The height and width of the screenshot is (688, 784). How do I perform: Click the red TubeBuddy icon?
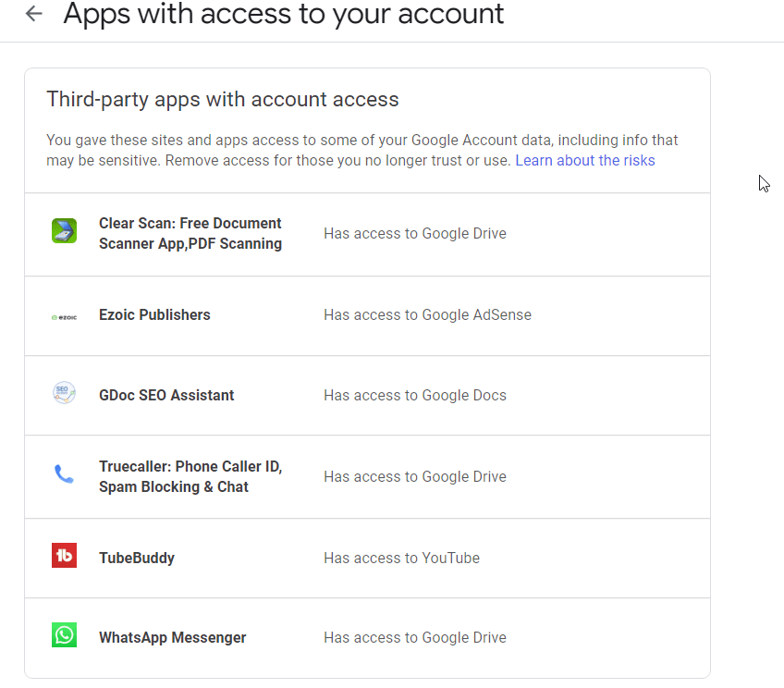[64, 555]
